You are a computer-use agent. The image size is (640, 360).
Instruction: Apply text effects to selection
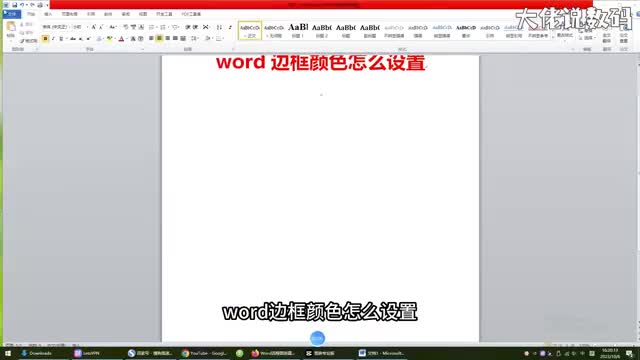pos(99,38)
